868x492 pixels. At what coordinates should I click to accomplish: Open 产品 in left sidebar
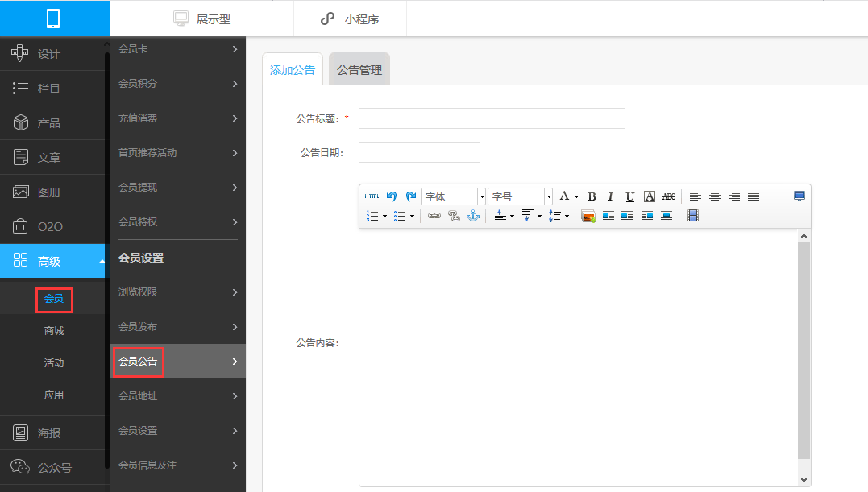coord(52,122)
